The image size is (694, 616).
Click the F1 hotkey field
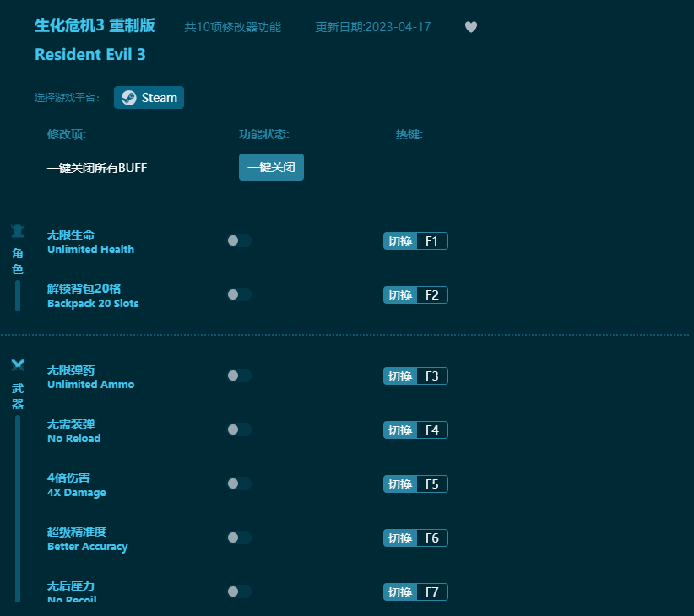coord(432,241)
